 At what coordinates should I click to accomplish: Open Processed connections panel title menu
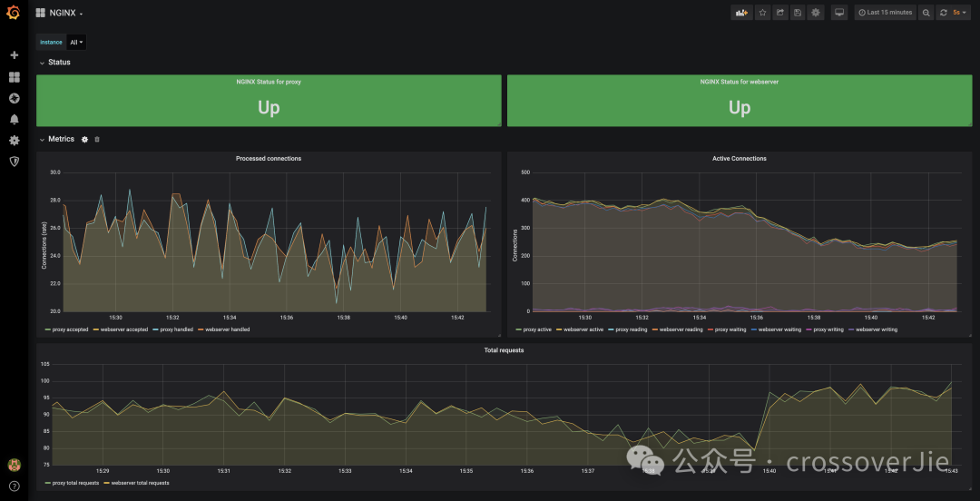pyautogui.click(x=269, y=159)
